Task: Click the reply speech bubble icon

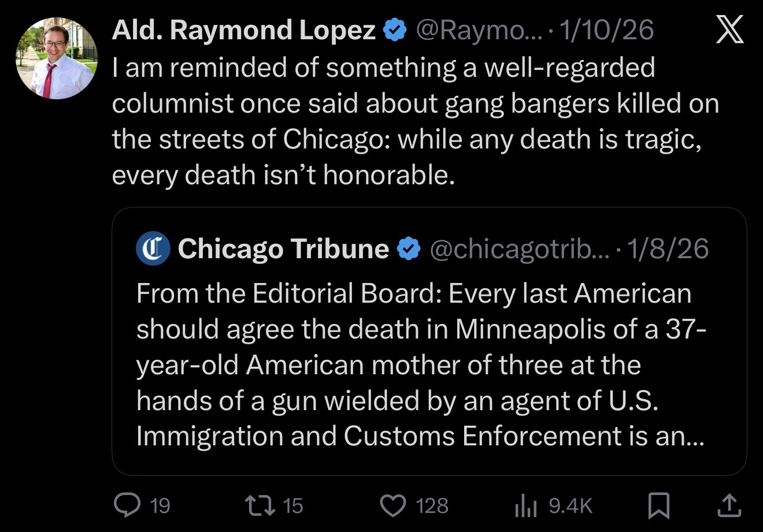Action: (x=124, y=506)
